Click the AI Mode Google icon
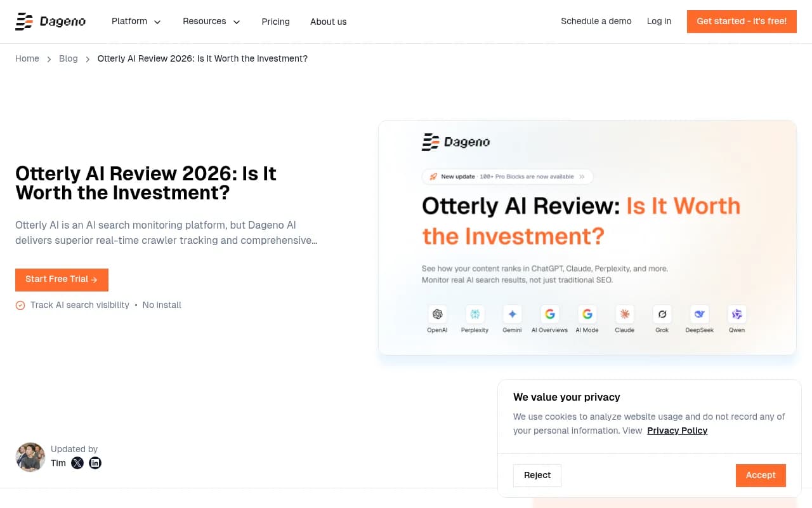812x508 pixels. (x=587, y=314)
